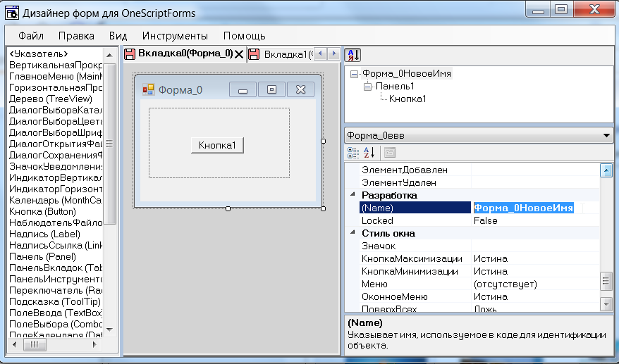
Task: Close Вкладка0 tab with X icon
Action: (x=239, y=55)
